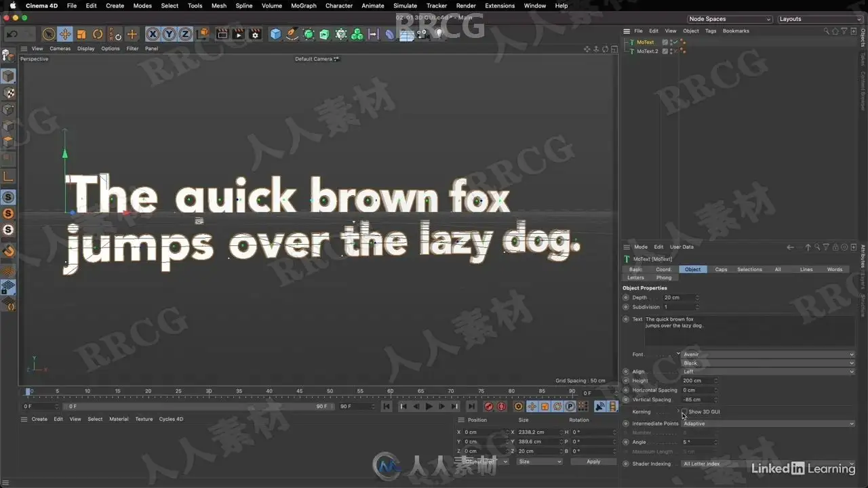Open the Node Spaces dropdown
This screenshot has height=488, width=868.
(730, 19)
